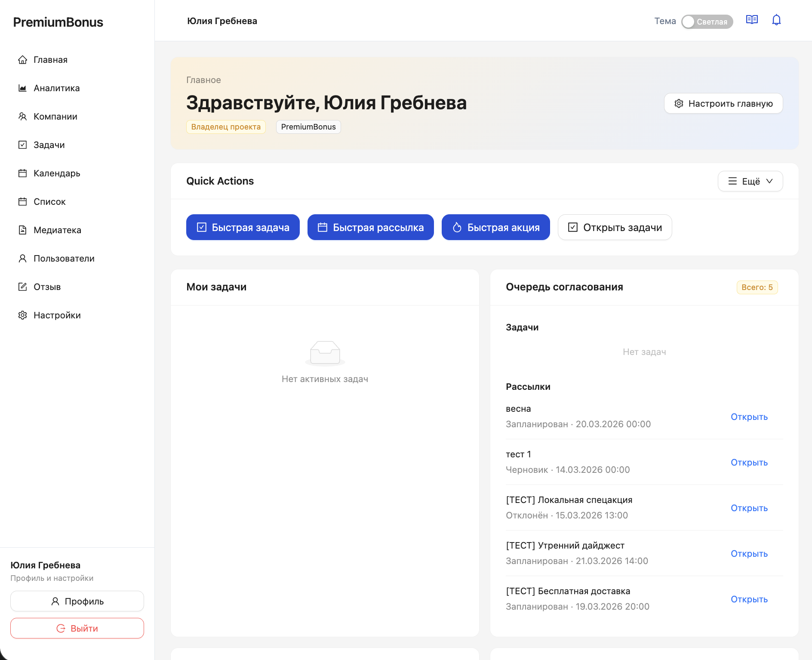Viewport: 812px width, 660px height.
Task: Click the Аналитика chart icon in sidebar
Action: coord(22,88)
